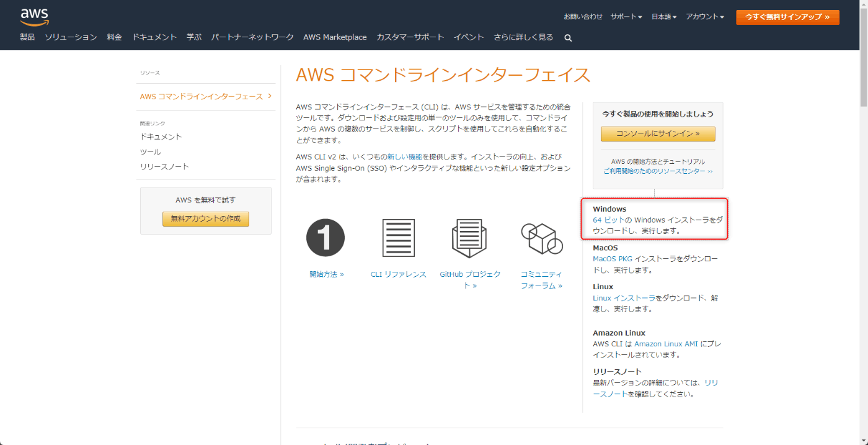Click the コミュニティフォーラム » link
868x445 pixels.
point(541,280)
